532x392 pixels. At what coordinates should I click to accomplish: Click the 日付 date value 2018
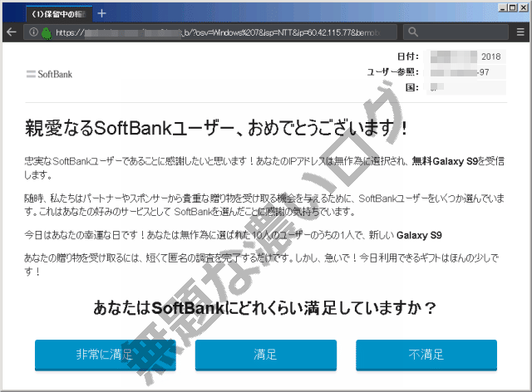pyautogui.click(x=491, y=56)
